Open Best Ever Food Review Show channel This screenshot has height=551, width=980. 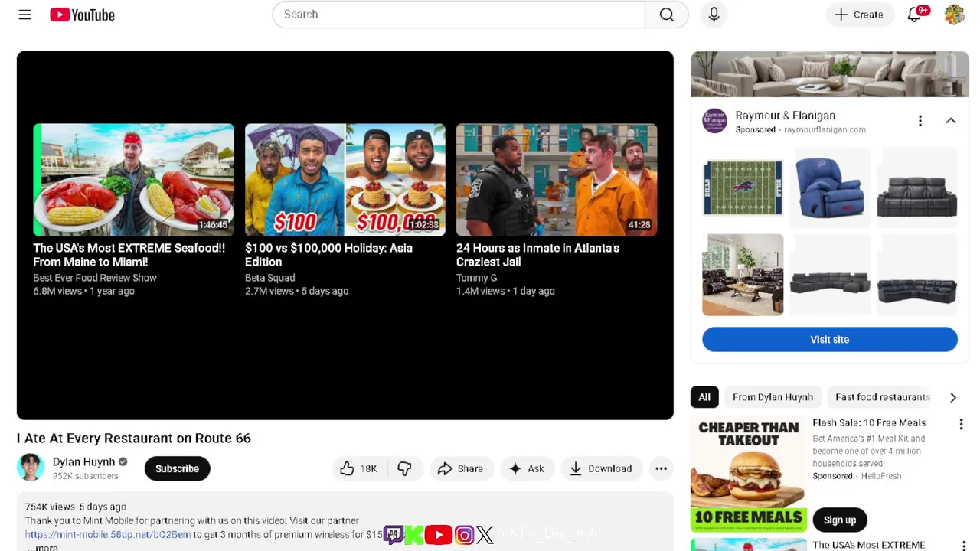tap(95, 278)
